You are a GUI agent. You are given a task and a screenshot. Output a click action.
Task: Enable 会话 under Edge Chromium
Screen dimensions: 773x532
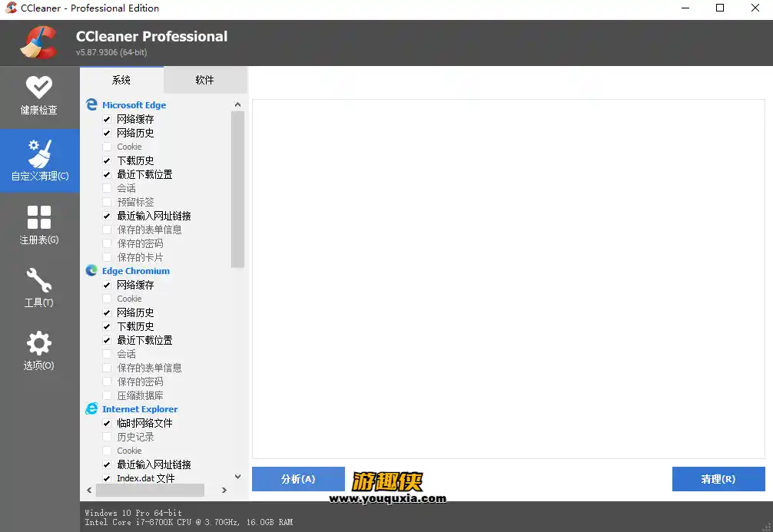[107, 354]
